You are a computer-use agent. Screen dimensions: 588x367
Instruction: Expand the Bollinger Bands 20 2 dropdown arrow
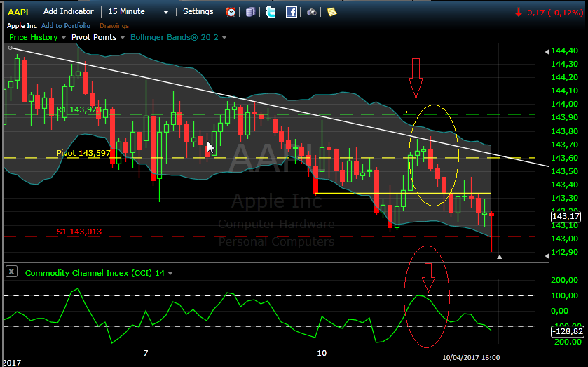tap(224, 38)
